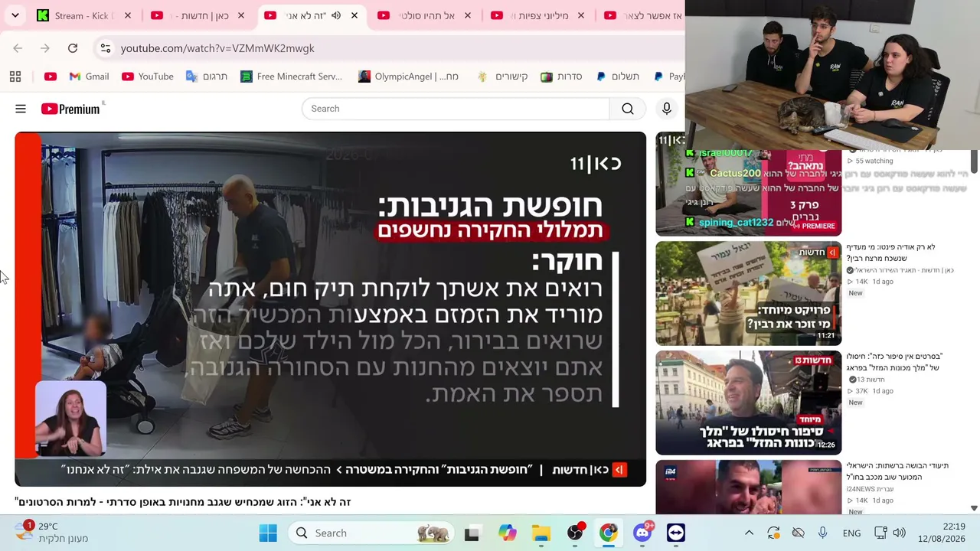
Task: View site information icon in address bar
Action: pos(106,48)
